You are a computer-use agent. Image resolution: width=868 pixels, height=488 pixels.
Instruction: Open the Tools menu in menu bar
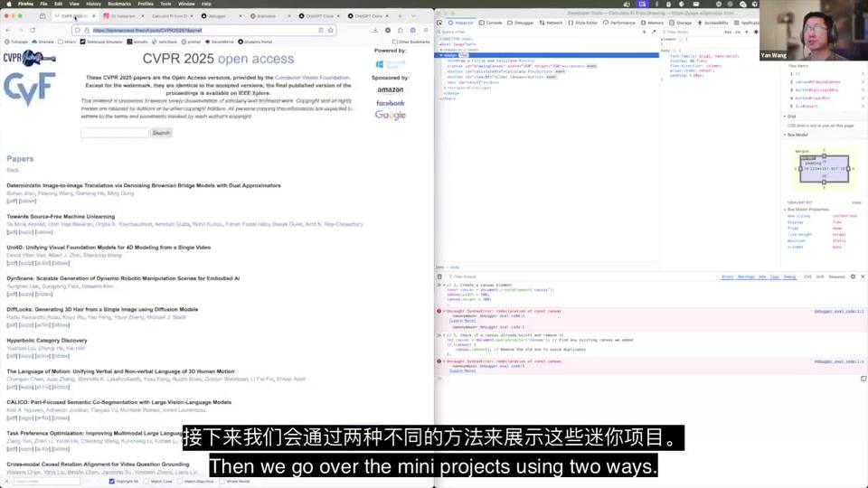pyautogui.click(x=165, y=4)
